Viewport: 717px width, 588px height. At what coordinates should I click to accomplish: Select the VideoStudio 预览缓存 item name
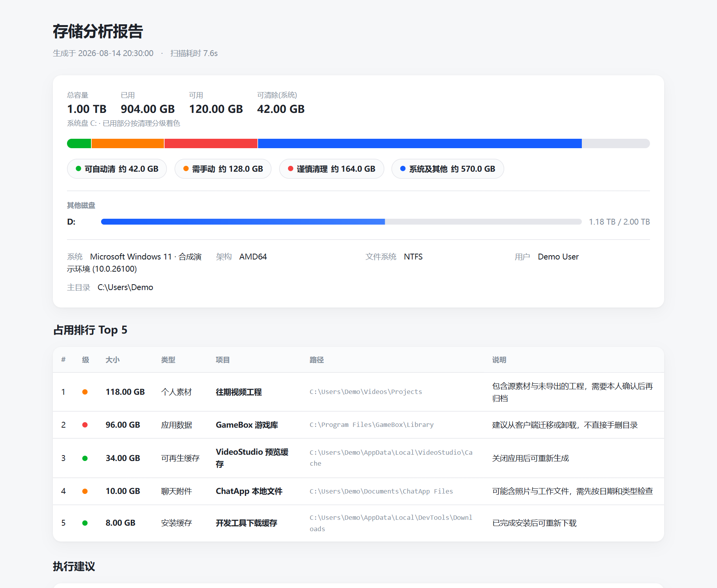pyautogui.click(x=252, y=458)
